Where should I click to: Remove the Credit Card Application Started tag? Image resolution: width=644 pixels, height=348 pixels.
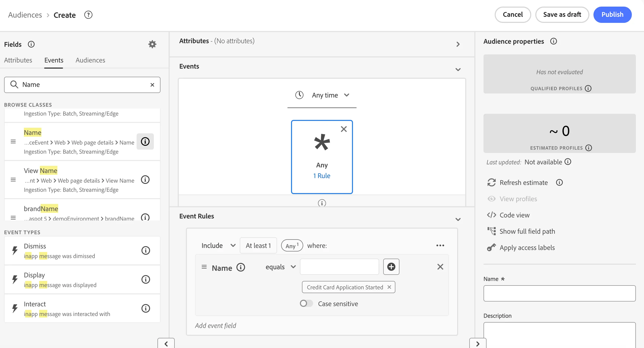coord(389,287)
